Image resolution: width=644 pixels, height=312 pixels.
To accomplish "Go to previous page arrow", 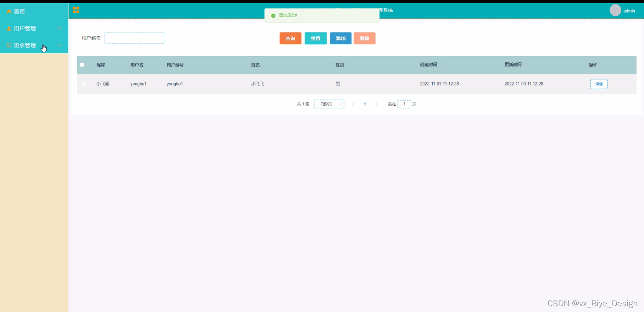I will pyautogui.click(x=353, y=104).
